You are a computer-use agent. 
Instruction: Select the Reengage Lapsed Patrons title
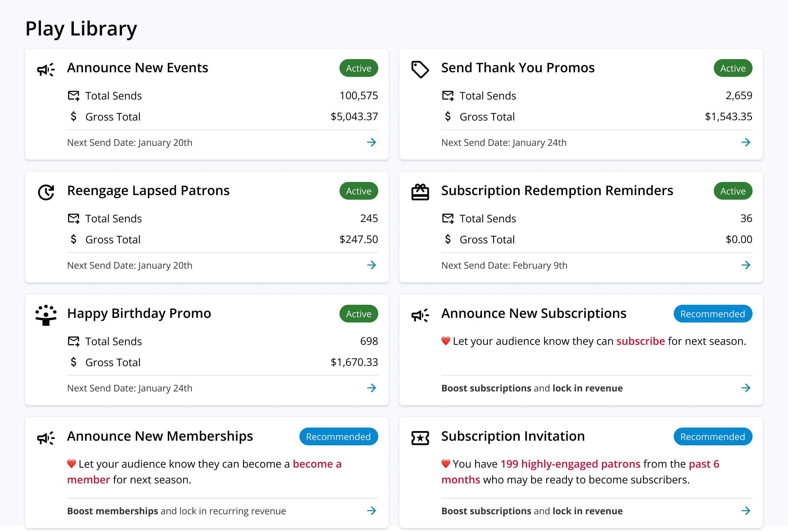(148, 190)
